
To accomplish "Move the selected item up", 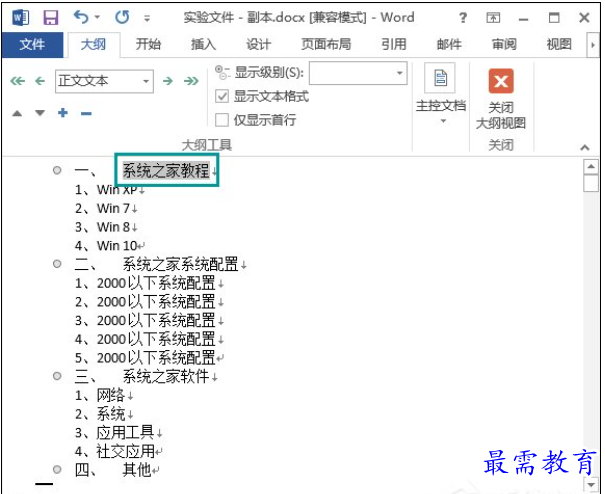I will click(17, 113).
